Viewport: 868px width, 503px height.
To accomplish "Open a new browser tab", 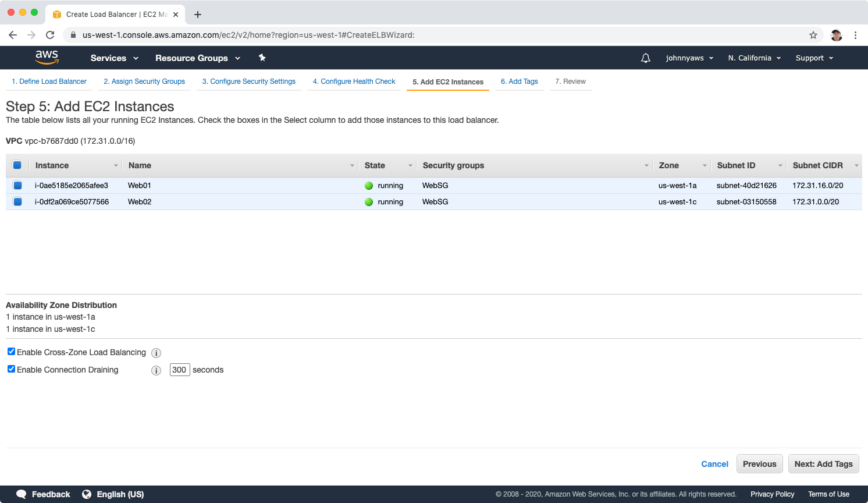I will (x=198, y=15).
